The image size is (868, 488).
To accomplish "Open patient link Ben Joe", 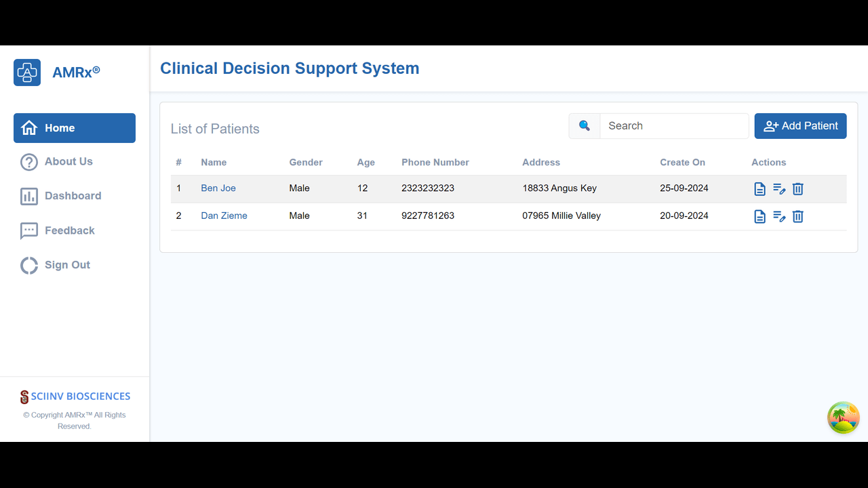I will coord(218,188).
